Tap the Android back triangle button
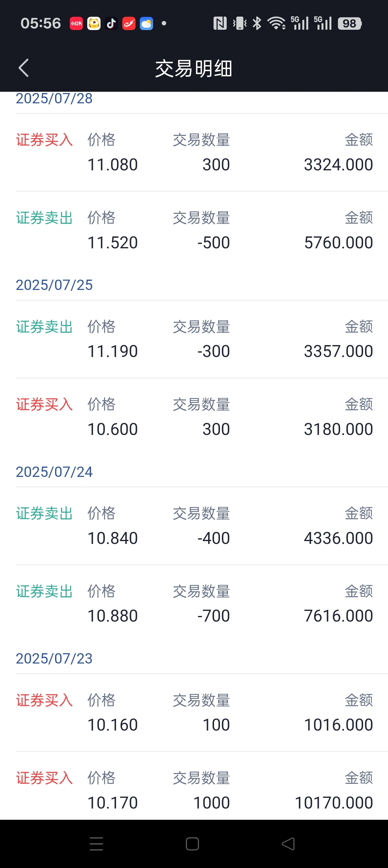Screen dimensions: 388x868 288,844
